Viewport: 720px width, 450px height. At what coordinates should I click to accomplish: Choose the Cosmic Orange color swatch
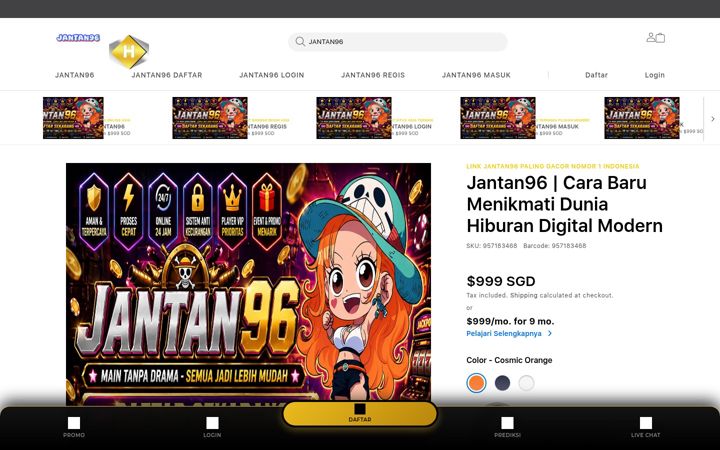point(476,383)
